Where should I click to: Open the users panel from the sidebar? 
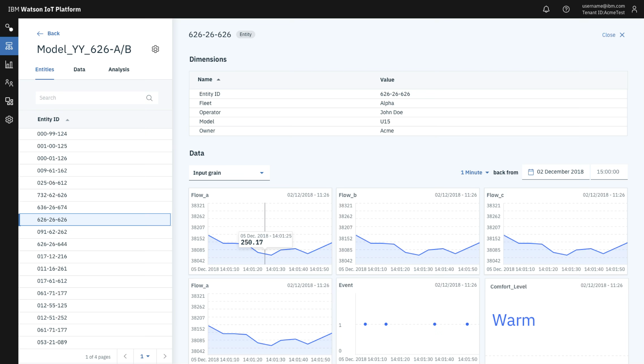(x=9, y=83)
